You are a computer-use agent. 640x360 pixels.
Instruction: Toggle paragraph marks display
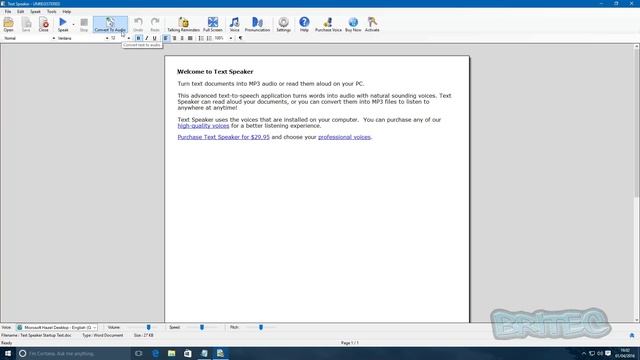click(240, 38)
